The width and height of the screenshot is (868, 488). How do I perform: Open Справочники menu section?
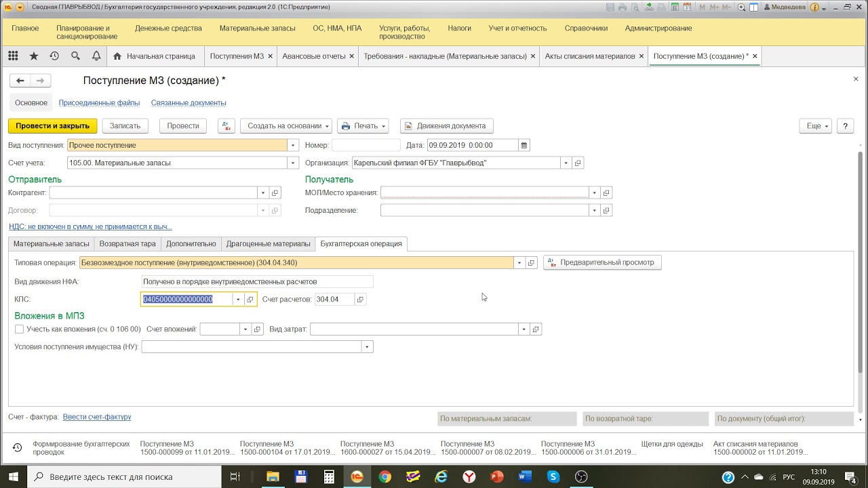click(586, 28)
